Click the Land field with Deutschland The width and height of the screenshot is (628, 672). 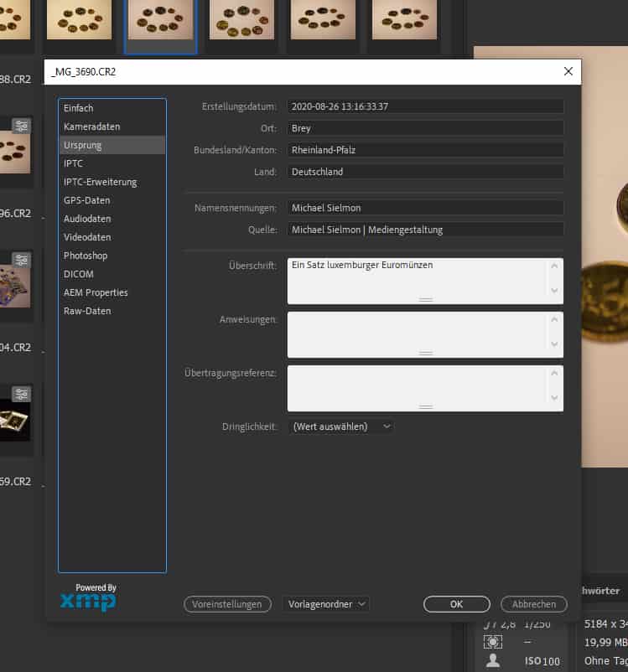(425, 172)
